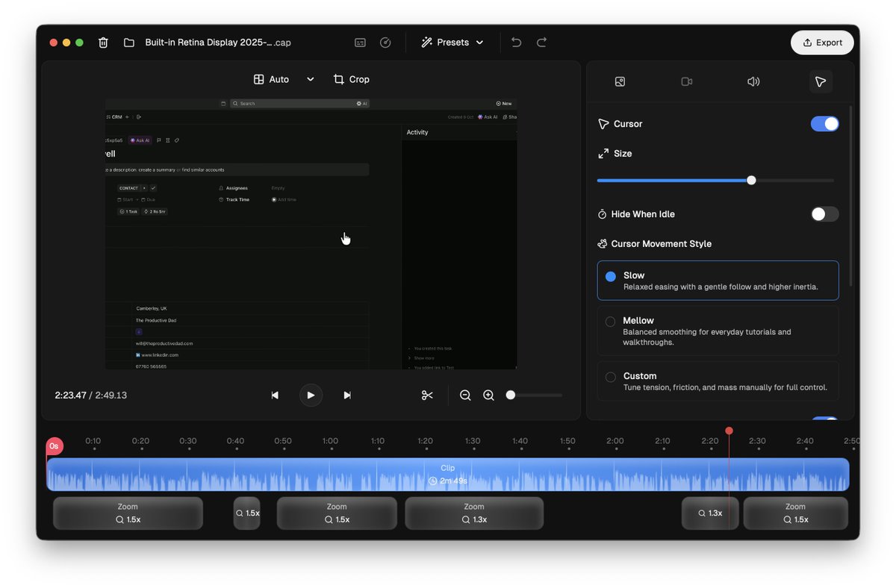Click the Export button
The height and width of the screenshot is (588, 896).
[x=822, y=43]
